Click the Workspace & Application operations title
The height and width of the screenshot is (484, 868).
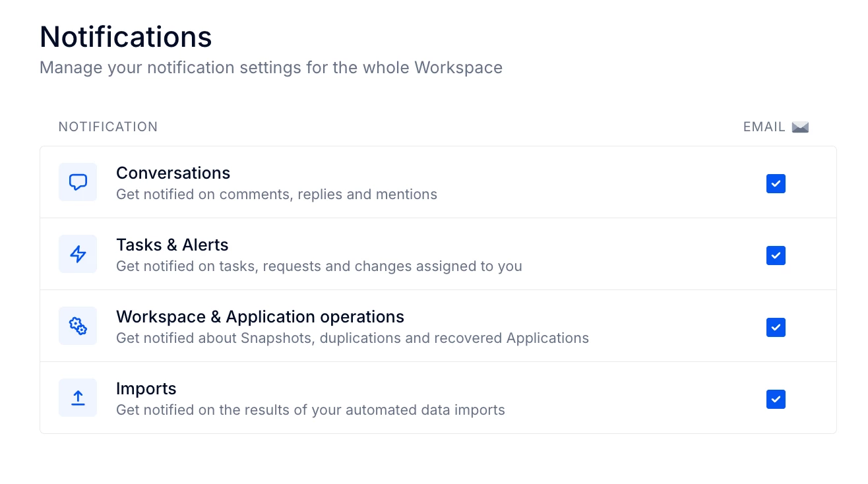tap(260, 317)
